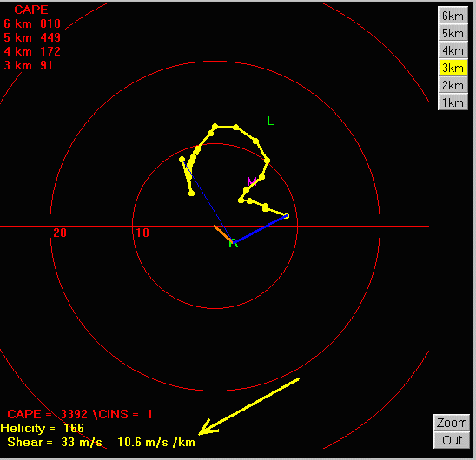The image size is (476, 460).
Task: Click the hodograph point at blue line end
Action: click(287, 216)
